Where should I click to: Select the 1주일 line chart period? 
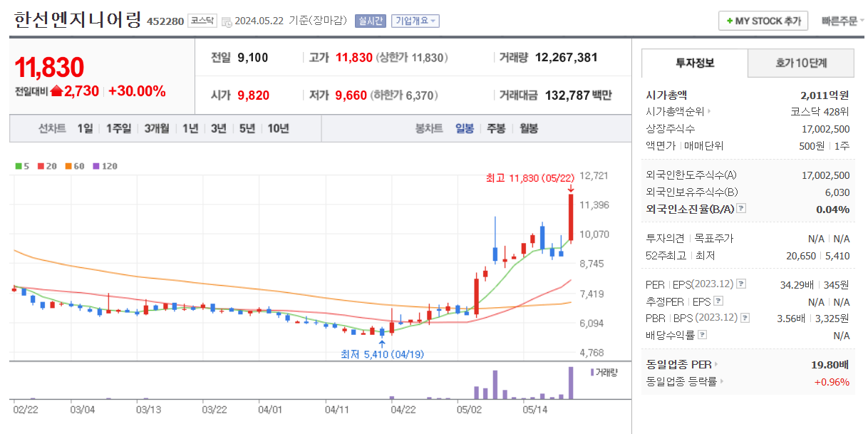click(119, 128)
